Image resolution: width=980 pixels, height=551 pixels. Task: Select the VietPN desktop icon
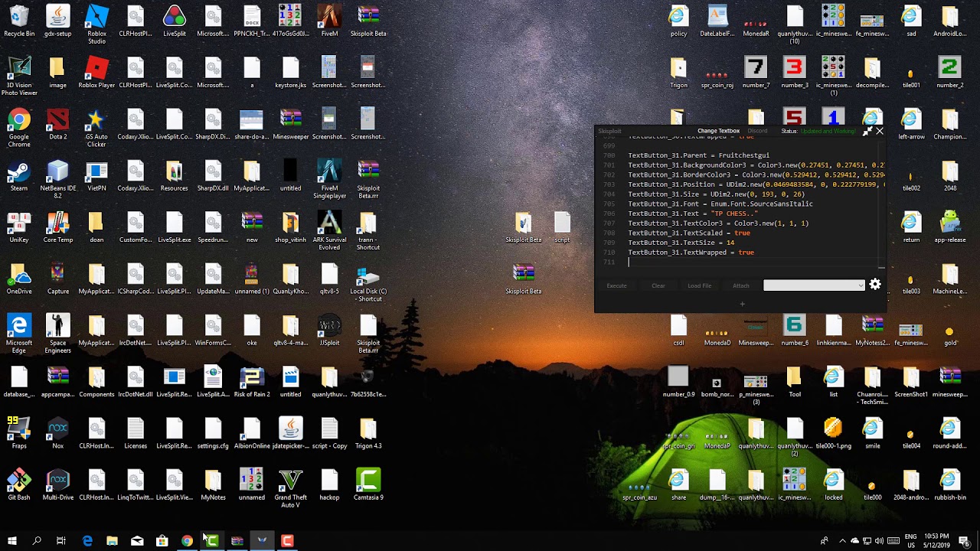point(96,176)
